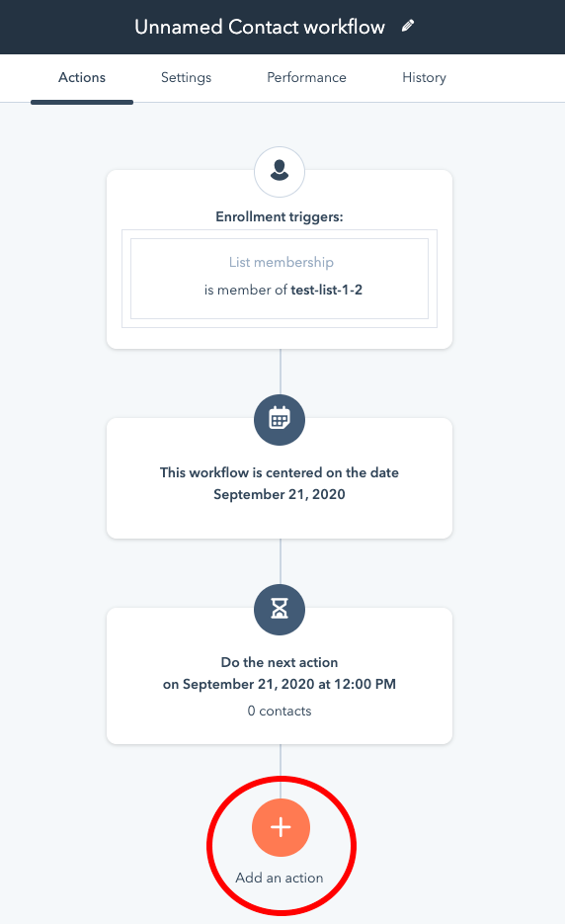Click the September 21, 2020 date text

coord(280,494)
